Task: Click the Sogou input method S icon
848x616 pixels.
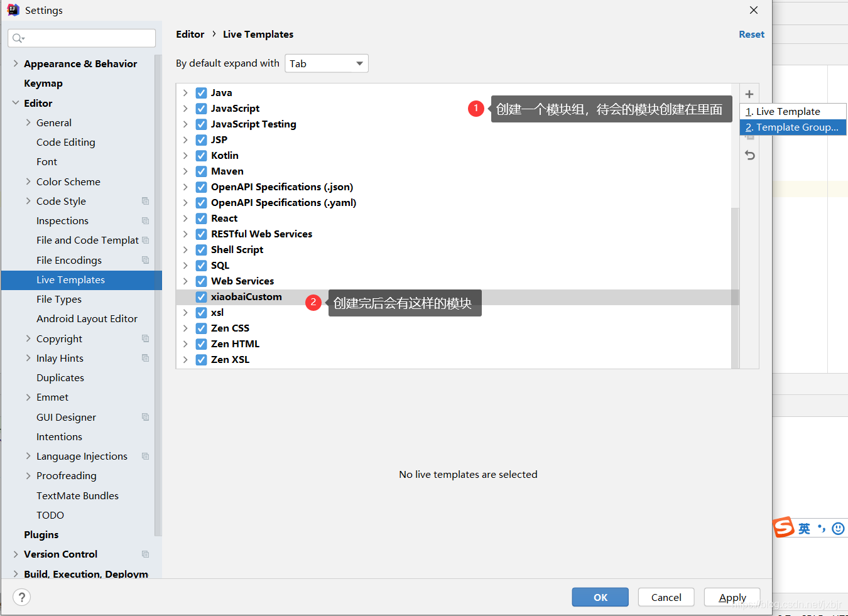Action: pos(784,527)
